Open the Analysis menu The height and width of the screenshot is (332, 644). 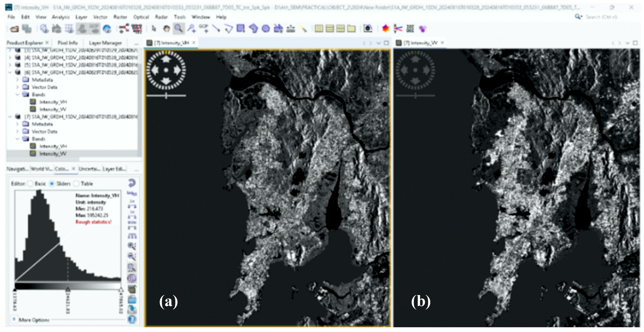(x=61, y=17)
